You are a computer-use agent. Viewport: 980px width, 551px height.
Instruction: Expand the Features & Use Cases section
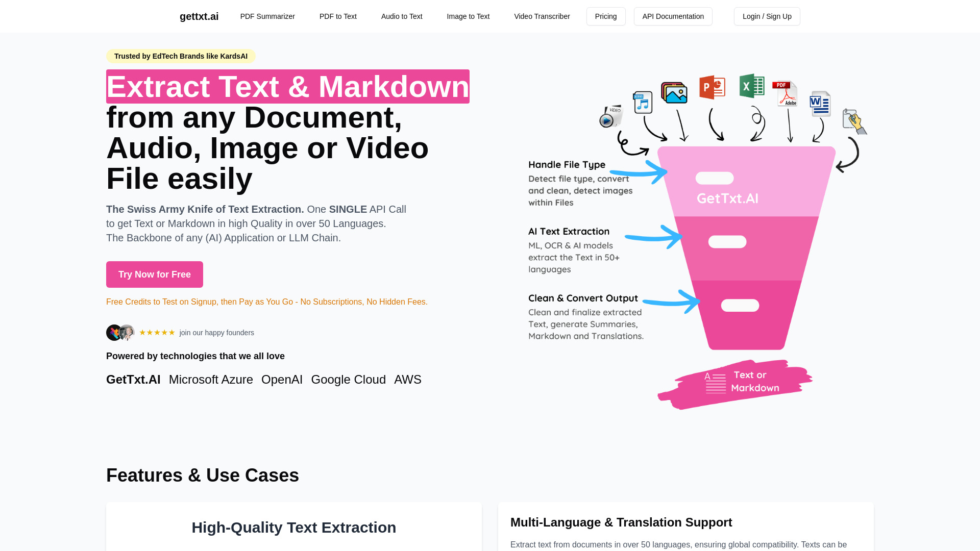click(203, 475)
